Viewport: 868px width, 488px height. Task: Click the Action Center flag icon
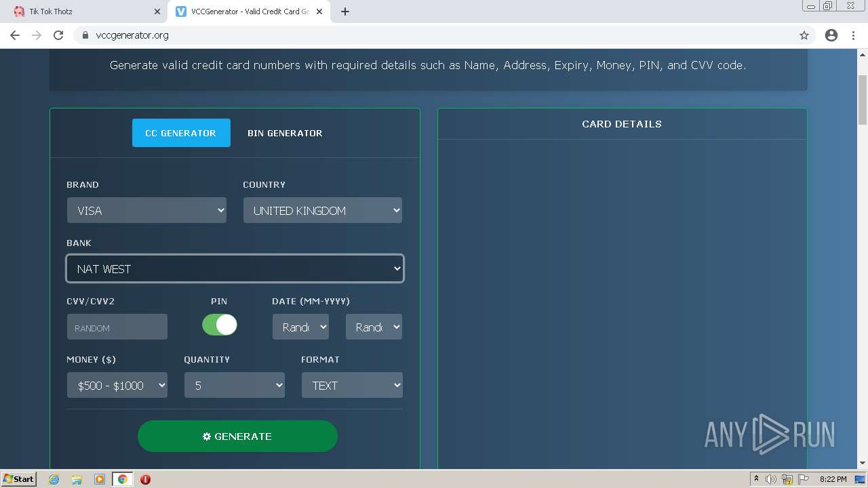pyautogui.click(x=804, y=479)
